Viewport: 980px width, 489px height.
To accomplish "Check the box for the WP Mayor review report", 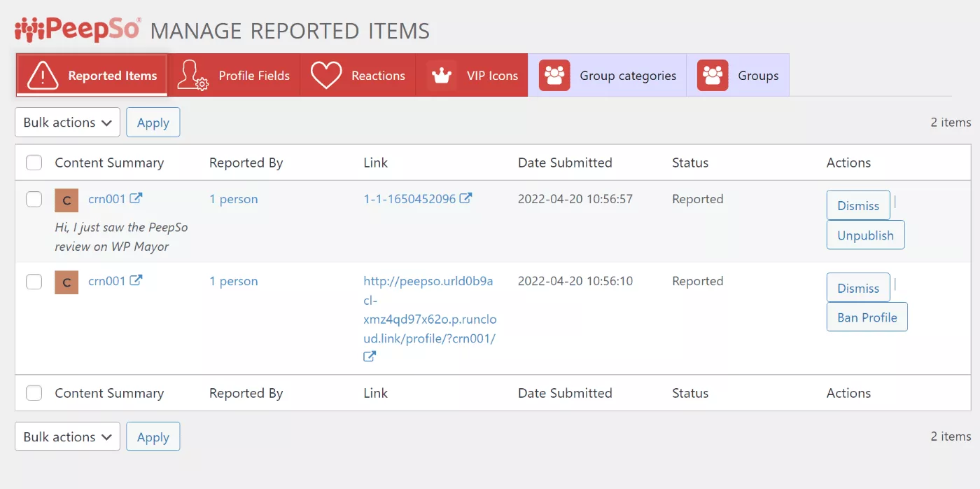I will click(x=34, y=200).
